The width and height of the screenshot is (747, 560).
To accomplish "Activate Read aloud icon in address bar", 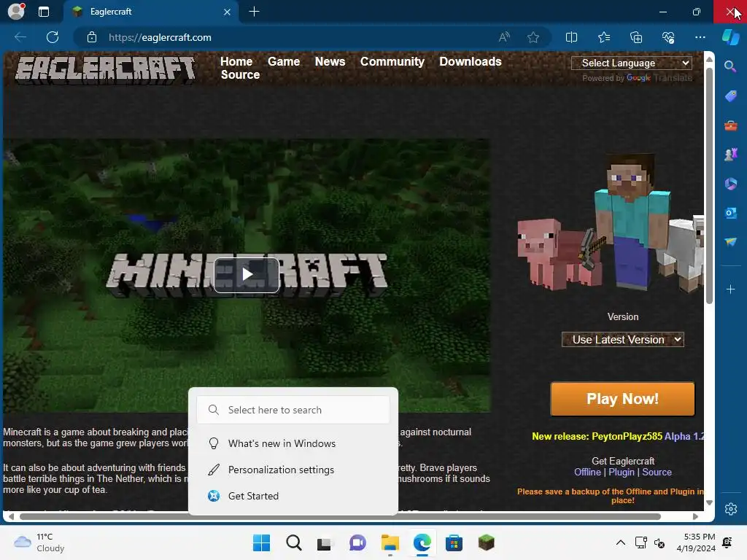I will click(x=504, y=37).
